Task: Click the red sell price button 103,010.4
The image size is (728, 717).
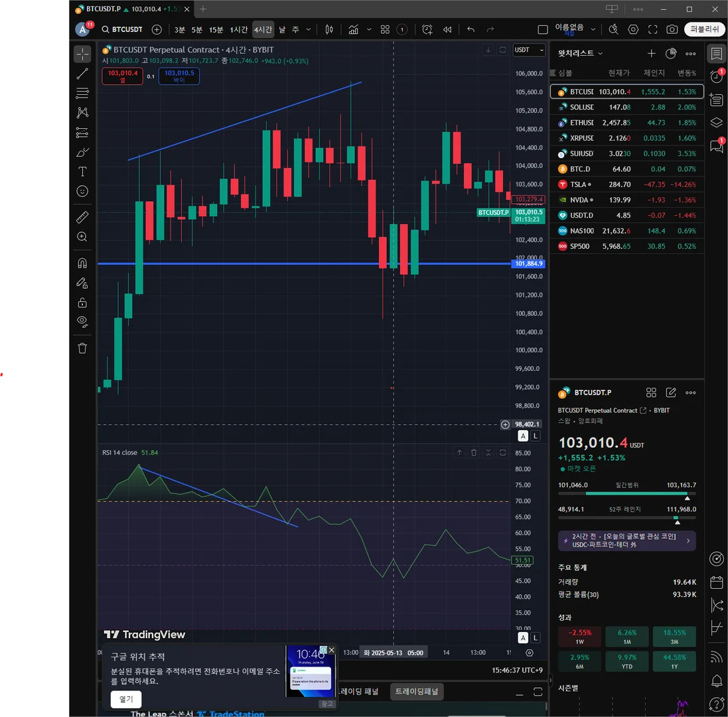Action: pos(123,76)
